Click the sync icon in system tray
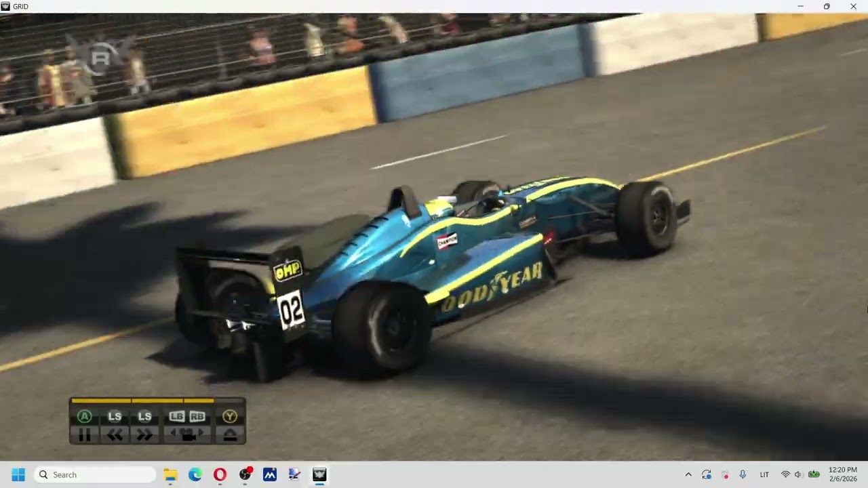This screenshot has height=488, width=868. (707, 474)
